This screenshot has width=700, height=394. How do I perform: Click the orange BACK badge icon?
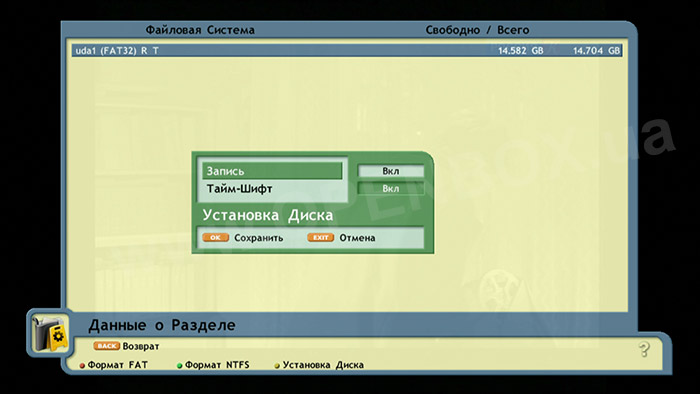(106, 346)
